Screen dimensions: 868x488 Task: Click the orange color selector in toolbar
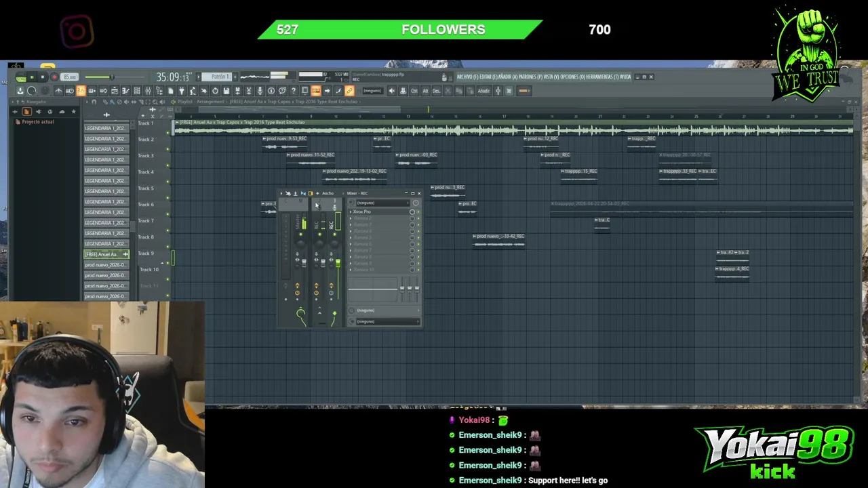(x=524, y=91)
